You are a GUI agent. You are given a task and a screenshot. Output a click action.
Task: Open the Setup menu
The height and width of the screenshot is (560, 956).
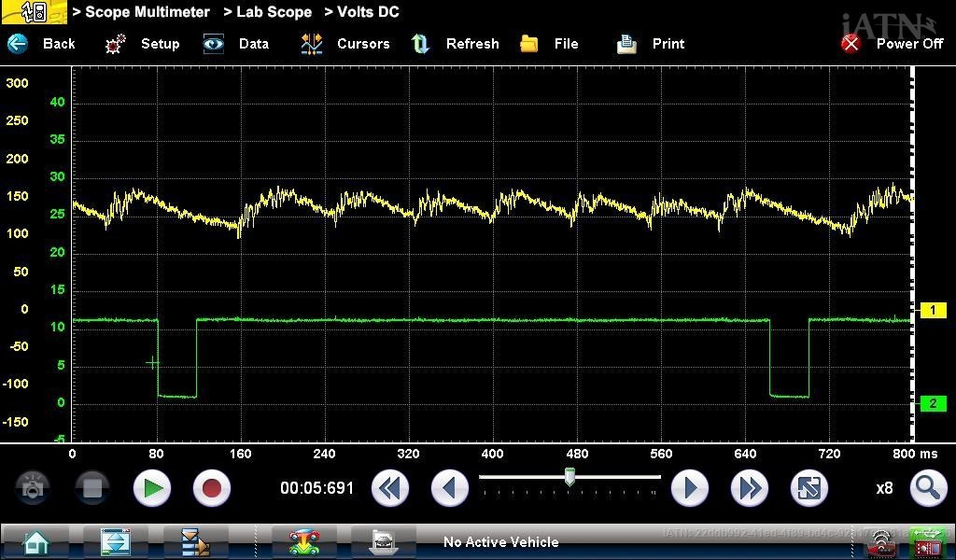143,44
